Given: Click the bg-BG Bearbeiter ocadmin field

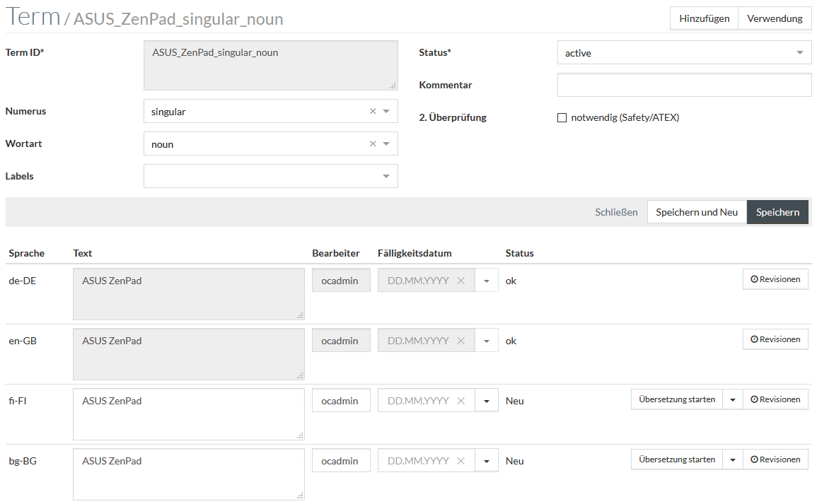Looking at the screenshot, I should pos(341,460).
